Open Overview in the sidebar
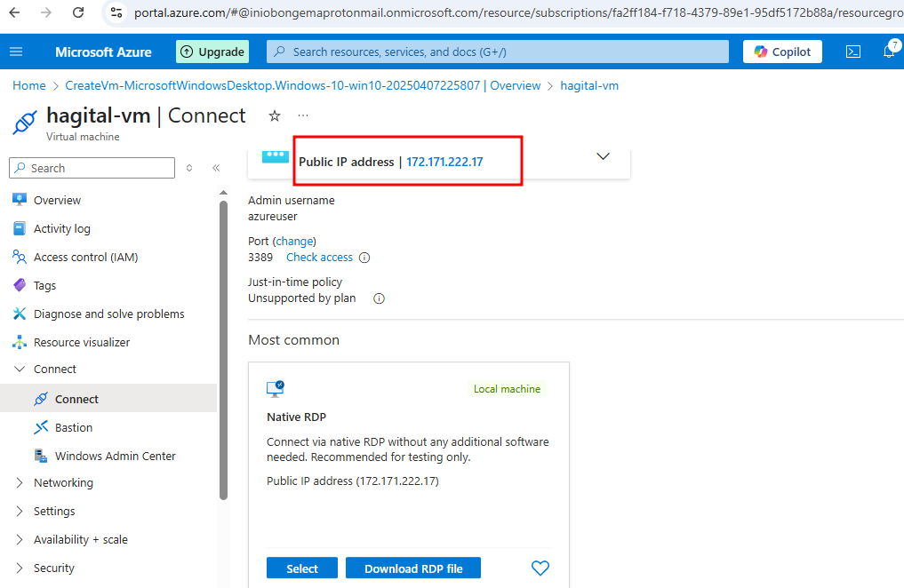Screen dimensions: 904x588 click(x=57, y=201)
